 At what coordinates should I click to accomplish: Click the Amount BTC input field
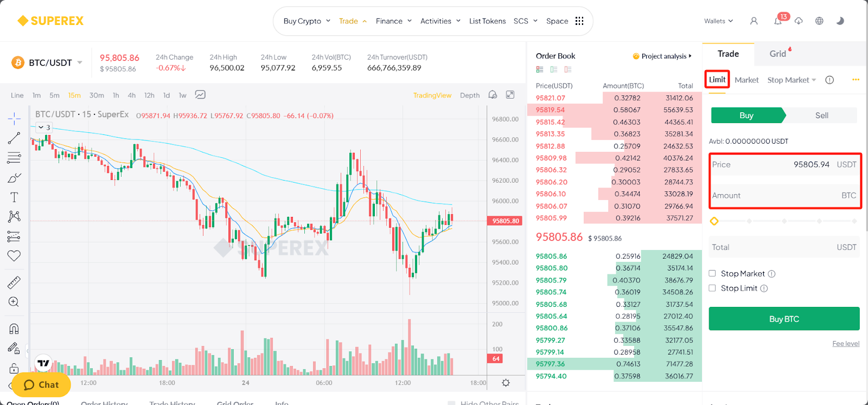tap(784, 196)
